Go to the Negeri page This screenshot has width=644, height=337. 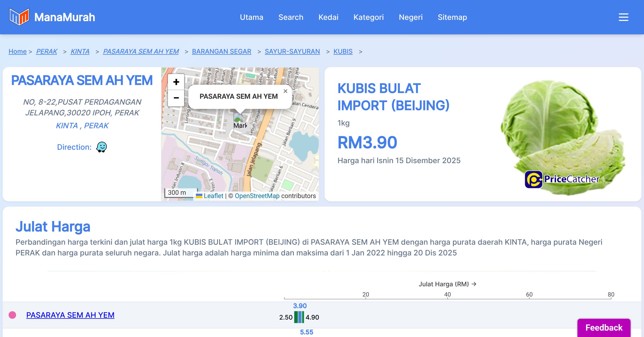coord(411,17)
